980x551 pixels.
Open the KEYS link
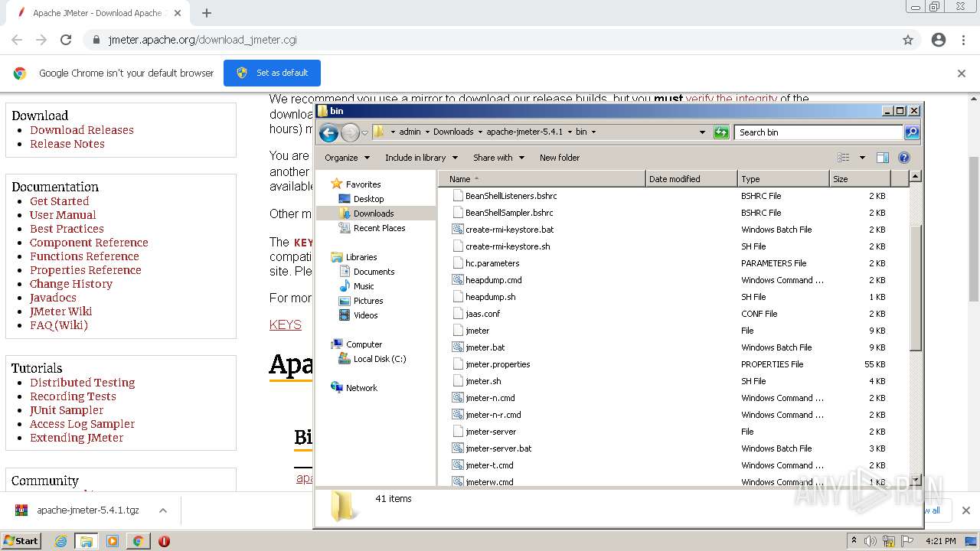[286, 324]
